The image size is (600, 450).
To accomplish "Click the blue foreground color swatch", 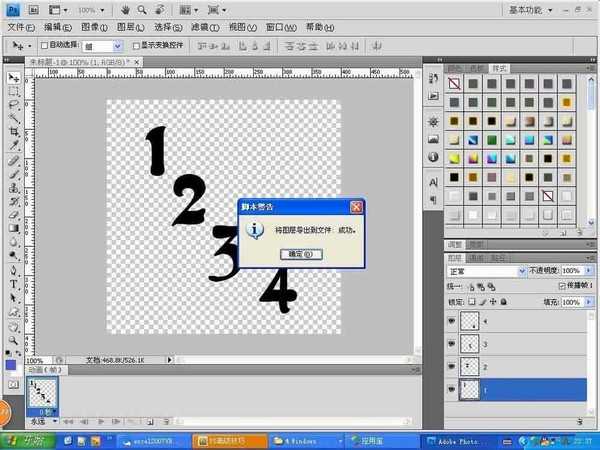I will point(11,364).
